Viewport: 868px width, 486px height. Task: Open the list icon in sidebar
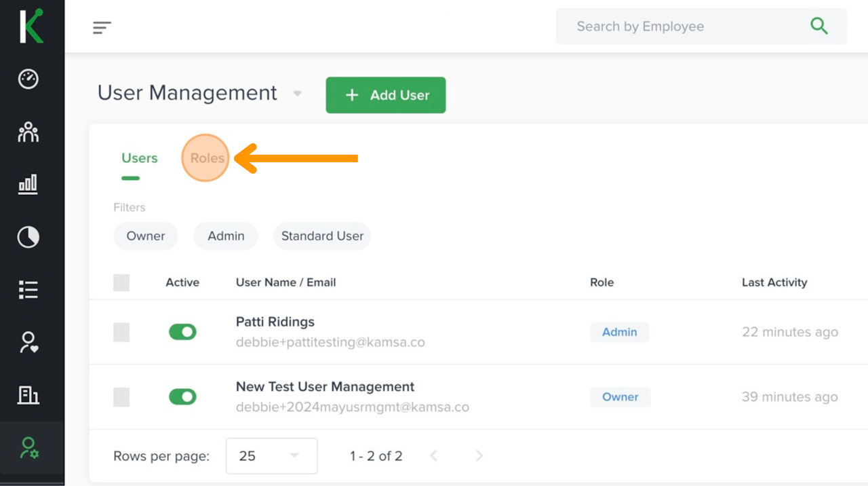click(x=28, y=290)
